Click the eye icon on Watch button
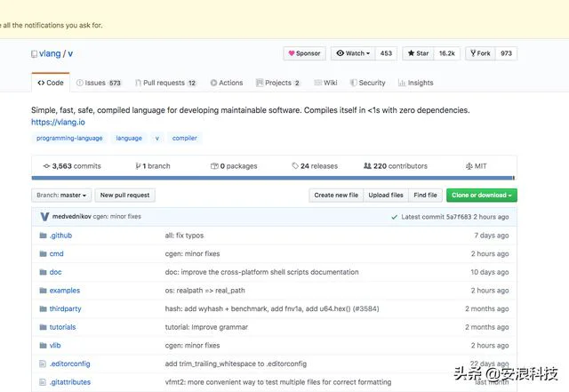Screen dimensions: 569x392 click(x=340, y=53)
